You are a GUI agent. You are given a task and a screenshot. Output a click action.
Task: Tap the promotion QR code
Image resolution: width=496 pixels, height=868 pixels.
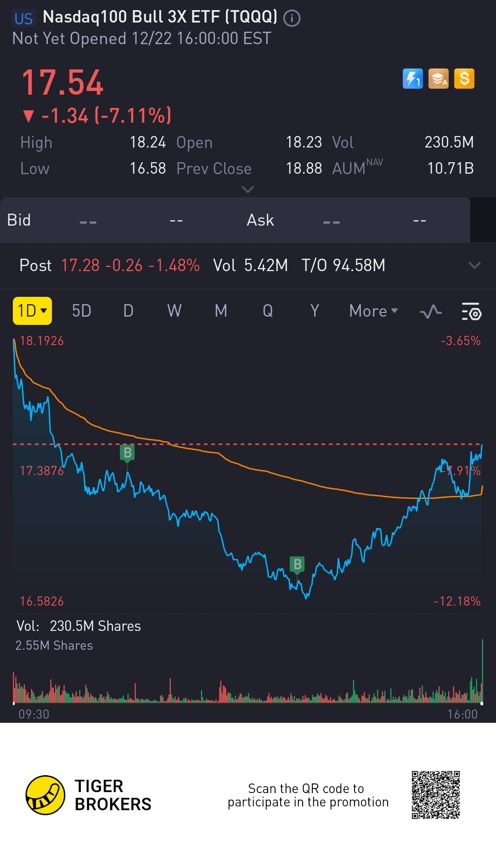[x=435, y=795]
